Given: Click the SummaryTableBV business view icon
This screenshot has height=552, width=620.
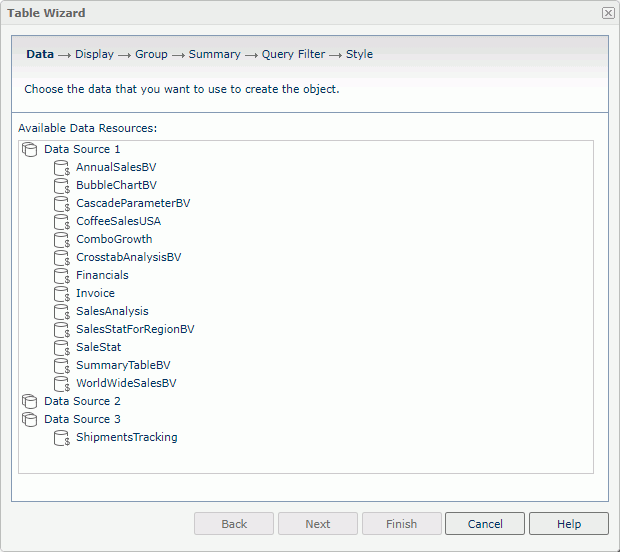Looking at the screenshot, I should point(62,365).
